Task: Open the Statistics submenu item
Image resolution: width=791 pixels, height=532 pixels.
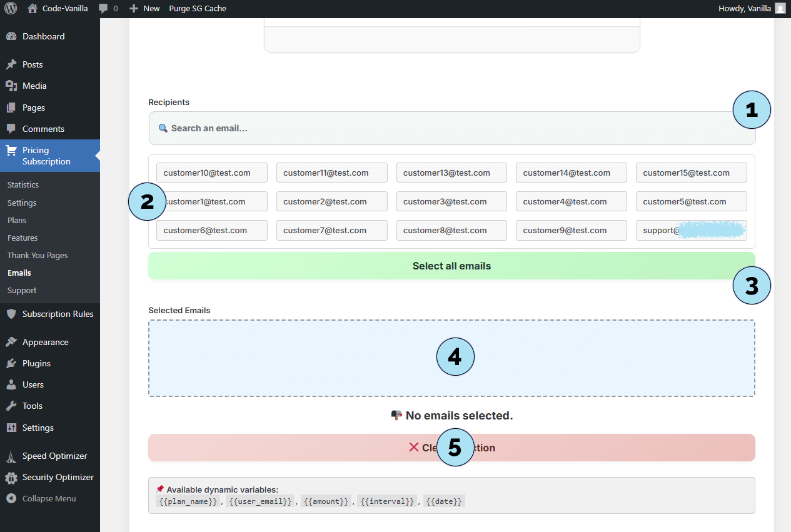Action: (x=23, y=184)
